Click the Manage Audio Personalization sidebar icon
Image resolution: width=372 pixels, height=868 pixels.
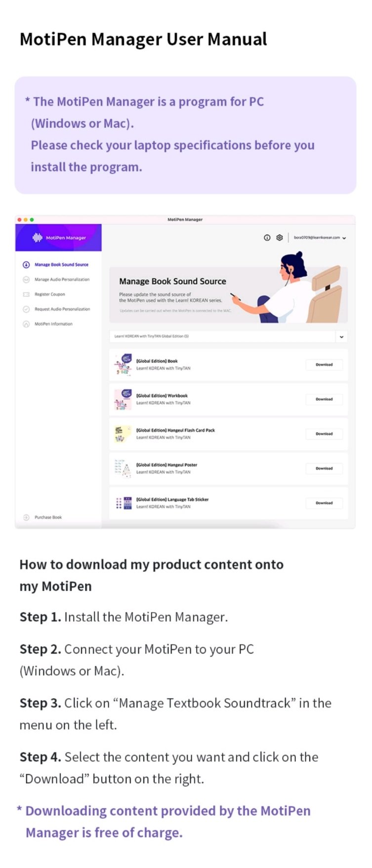[26, 280]
